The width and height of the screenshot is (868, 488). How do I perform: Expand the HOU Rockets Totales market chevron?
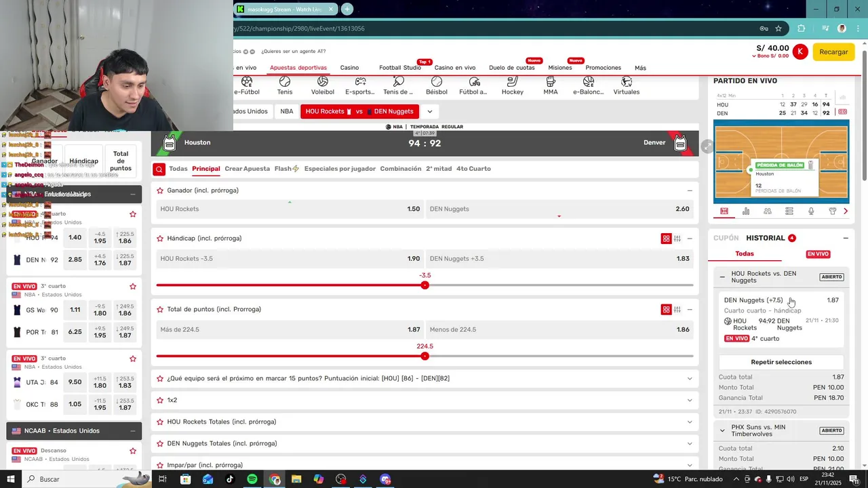coord(690,422)
